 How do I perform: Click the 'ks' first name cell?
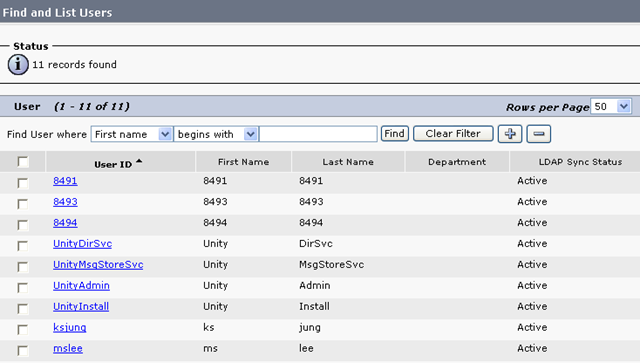pos(209,327)
